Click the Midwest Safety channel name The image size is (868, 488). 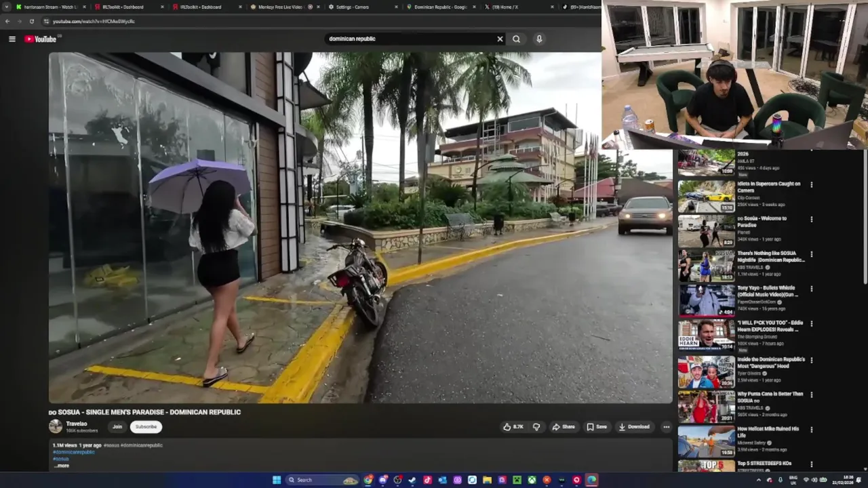pos(751,443)
